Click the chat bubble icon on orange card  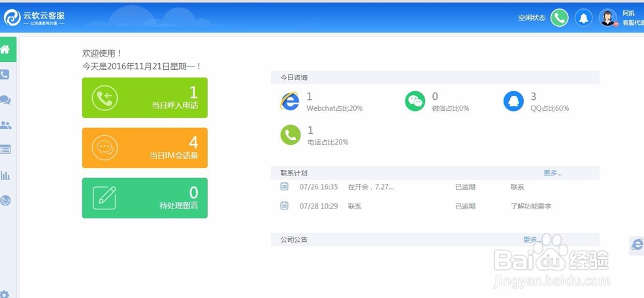pyautogui.click(x=105, y=147)
